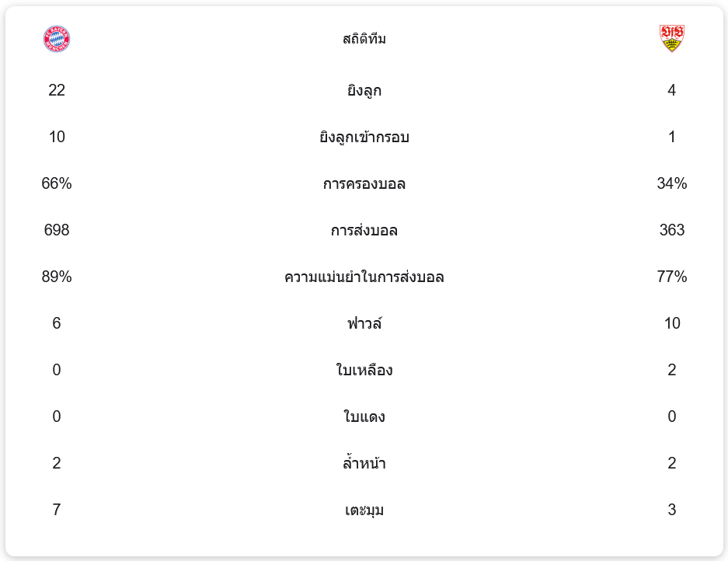
Task: Select Stuttgart's 34% possession value
Action: (x=671, y=184)
